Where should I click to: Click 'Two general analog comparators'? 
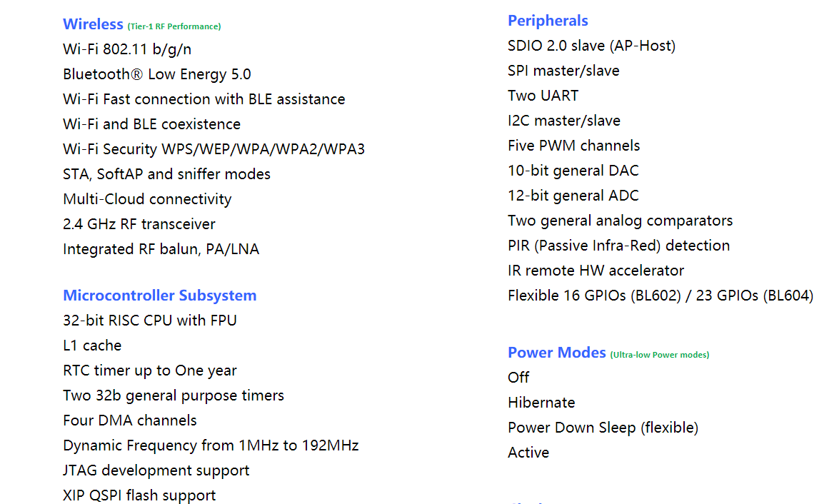[621, 221]
